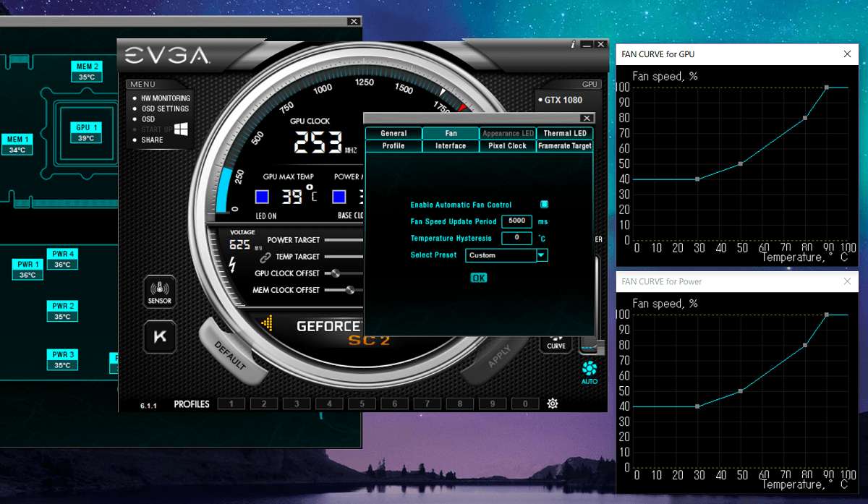The width and height of the screenshot is (868, 504).
Task: Click the POWER TARGET slider track
Action: [344, 240]
